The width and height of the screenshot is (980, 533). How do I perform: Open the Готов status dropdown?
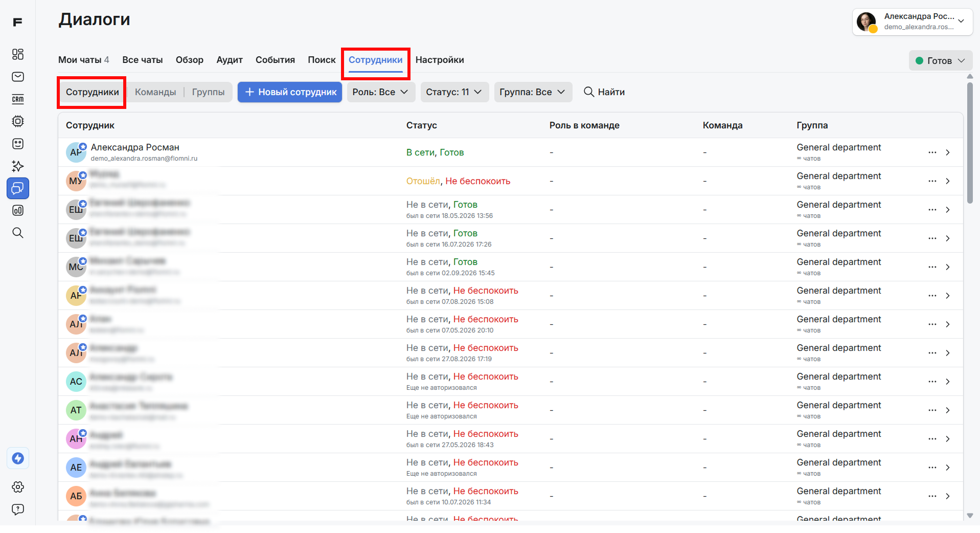click(940, 61)
